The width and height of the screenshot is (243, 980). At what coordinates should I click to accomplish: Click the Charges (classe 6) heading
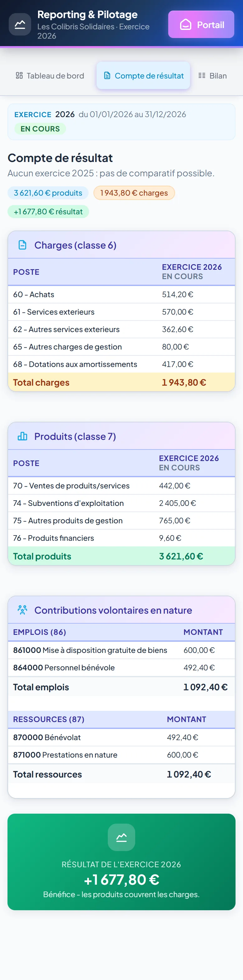(75, 245)
